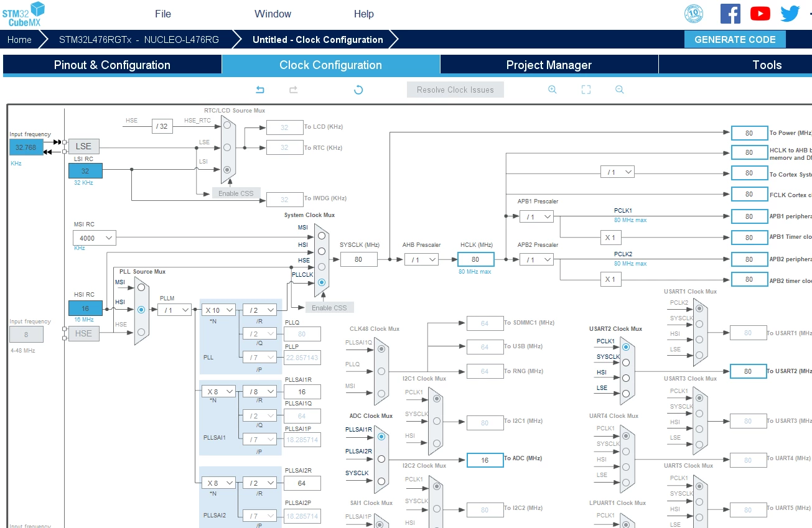The width and height of the screenshot is (812, 528).
Task: Open the Facebook icon link
Action: (x=730, y=14)
